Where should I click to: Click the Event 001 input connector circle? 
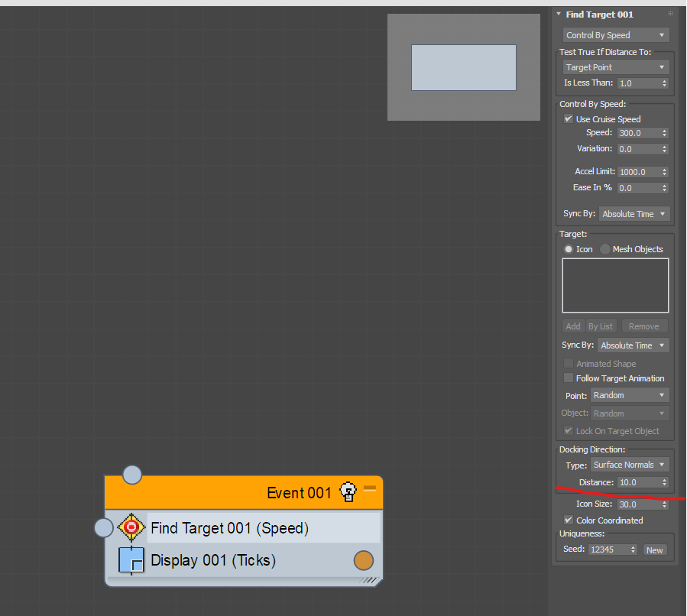[132, 475]
